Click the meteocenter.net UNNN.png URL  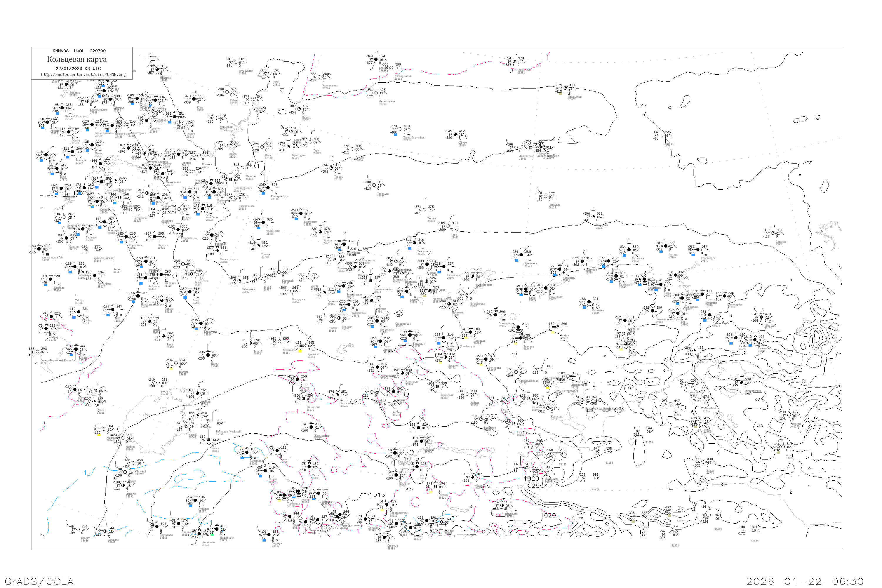(83, 75)
